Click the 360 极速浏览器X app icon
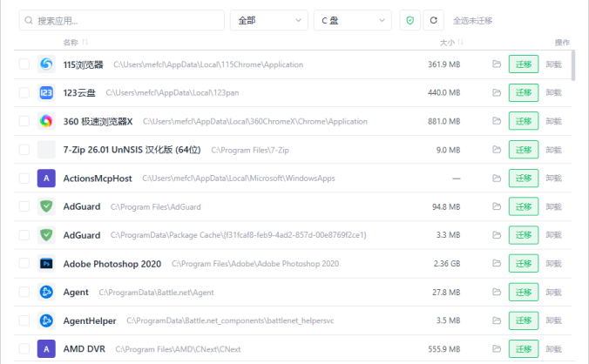 (x=46, y=121)
